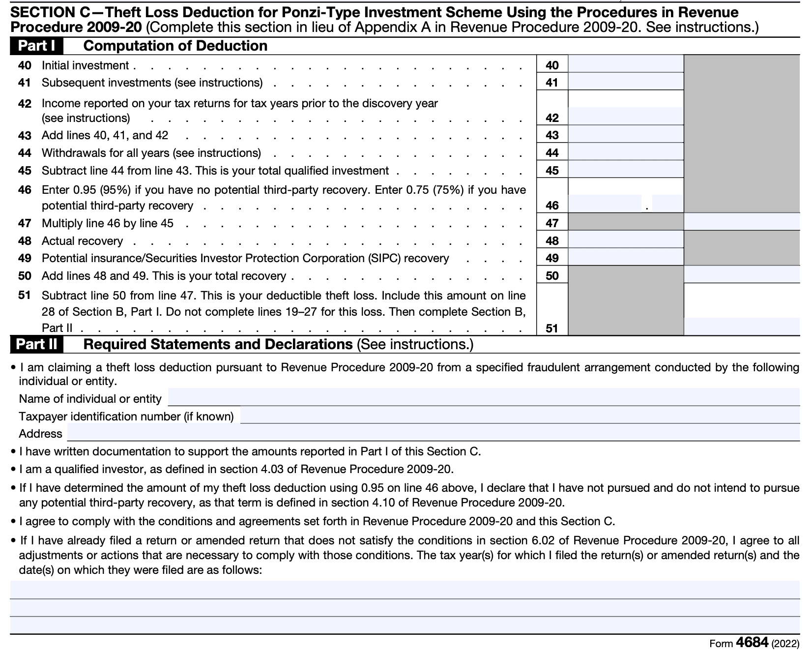Click line 44 Withdrawals for all years field
Screen dimensions: 812x655
point(625,152)
